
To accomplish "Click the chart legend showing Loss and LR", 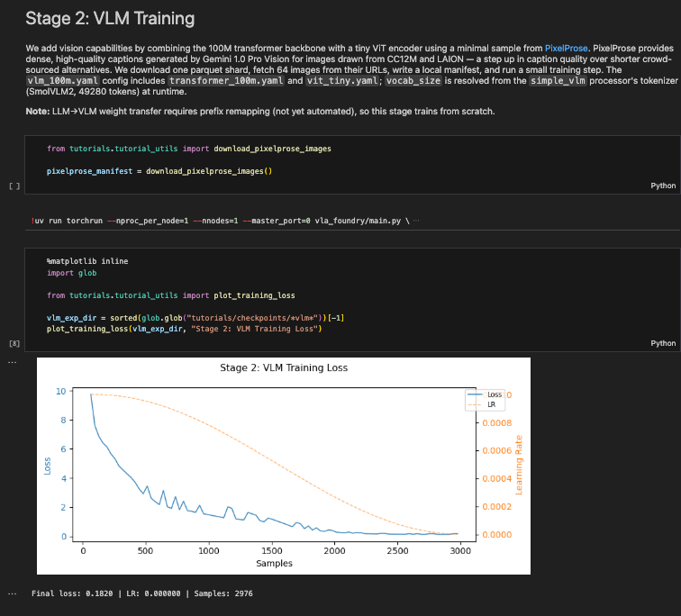I will point(486,399).
